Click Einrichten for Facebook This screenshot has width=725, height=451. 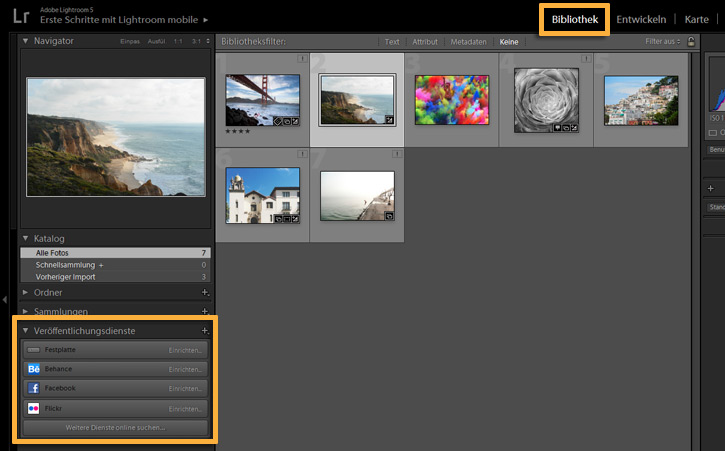coord(185,389)
